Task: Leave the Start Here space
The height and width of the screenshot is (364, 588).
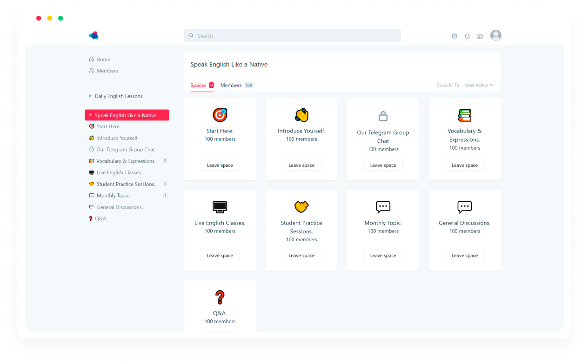Action: tap(220, 165)
